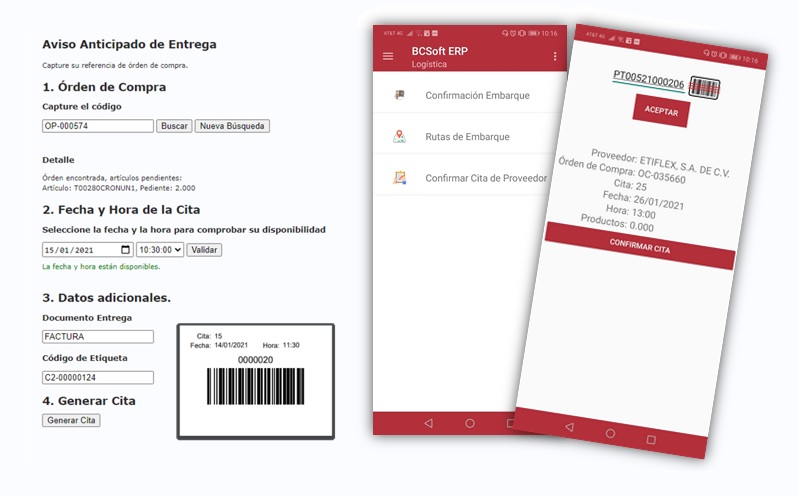Expand the 10:30:00 time dropdown
798x496 pixels.
coord(159,250)
